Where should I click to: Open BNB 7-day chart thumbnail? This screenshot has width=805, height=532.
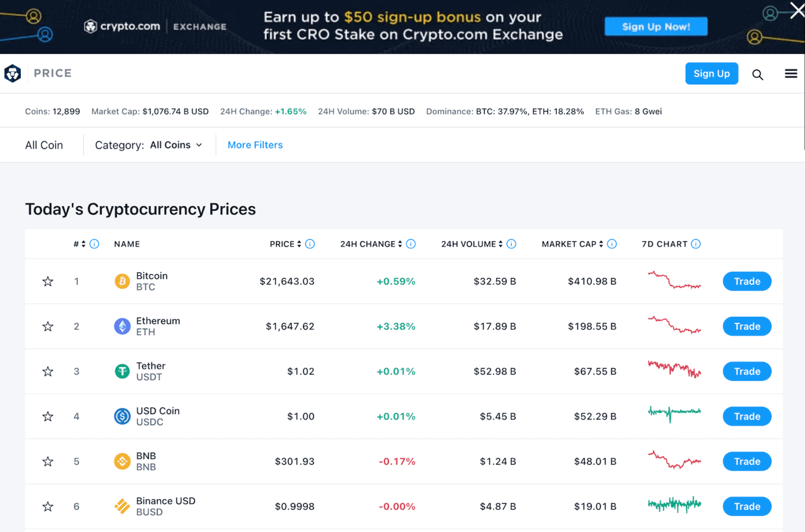[x=674, y=459]
